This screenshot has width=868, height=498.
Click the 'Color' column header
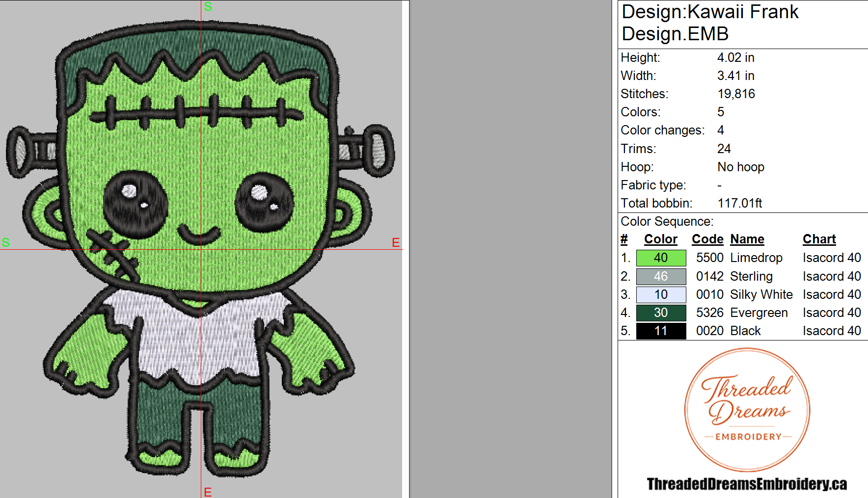pyautogui.click(x=661, y=239)
